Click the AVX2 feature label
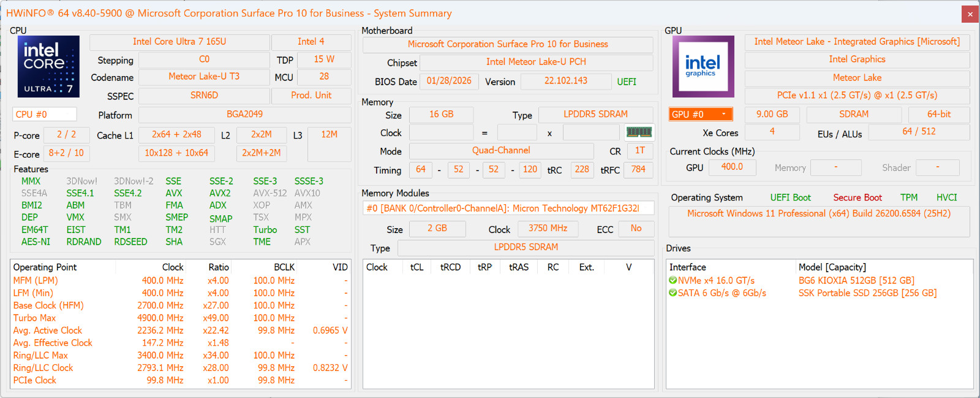 (220, 193)
